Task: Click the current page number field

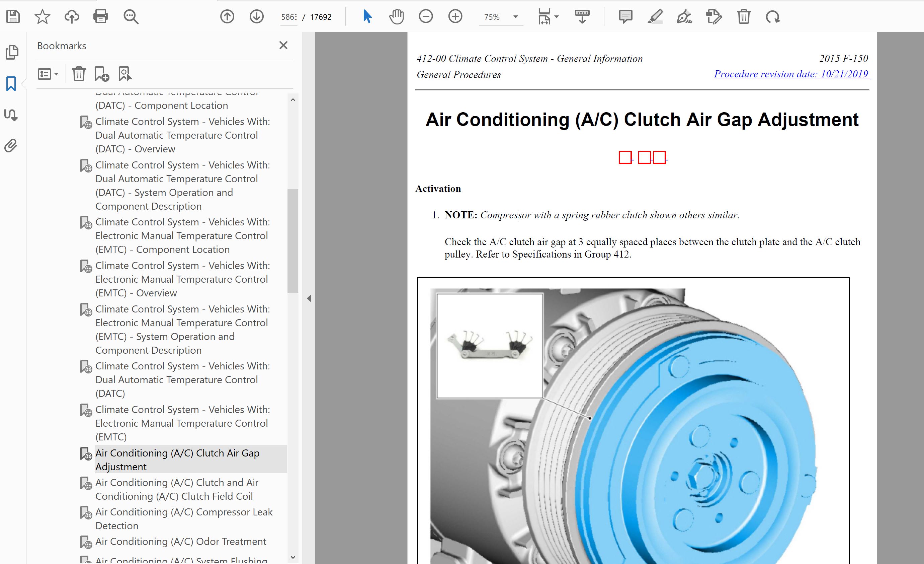Action: click(289, 17)
